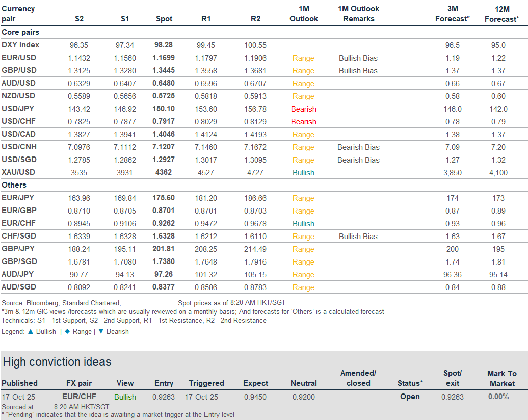Click the Bullish up-triangle in the legend

(31, 331)
